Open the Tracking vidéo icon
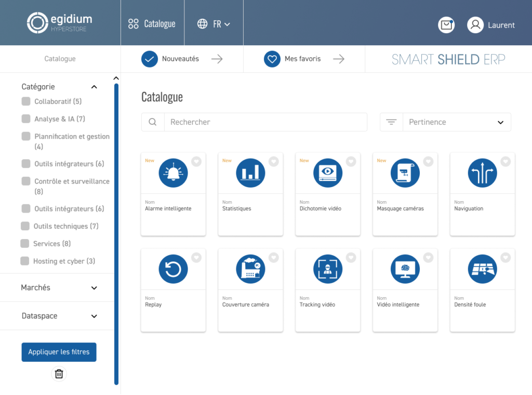 (328, 269)
